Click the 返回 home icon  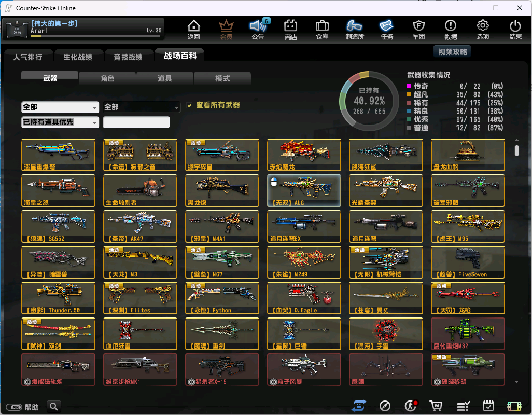tap(194, 30)
